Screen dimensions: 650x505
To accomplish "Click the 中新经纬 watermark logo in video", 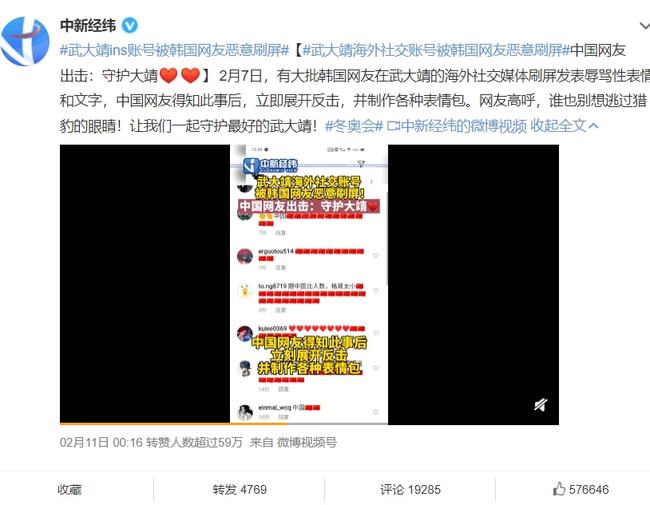I will (270, 165).
